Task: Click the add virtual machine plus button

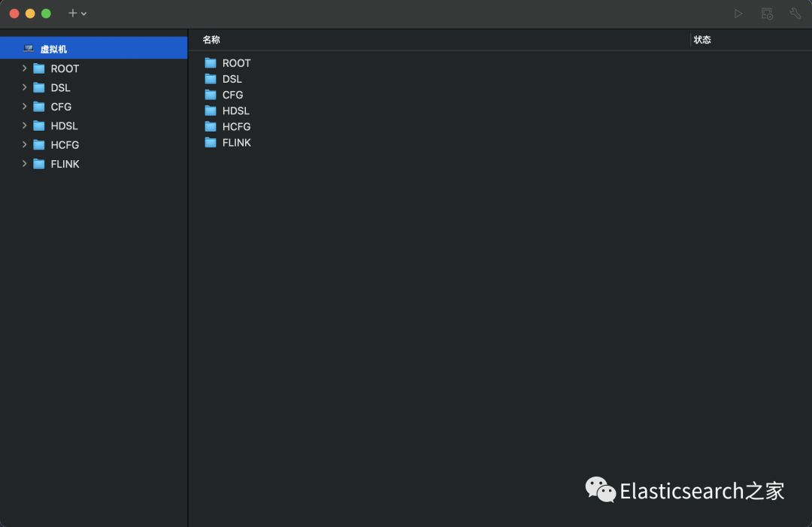Action: [73, 14]
